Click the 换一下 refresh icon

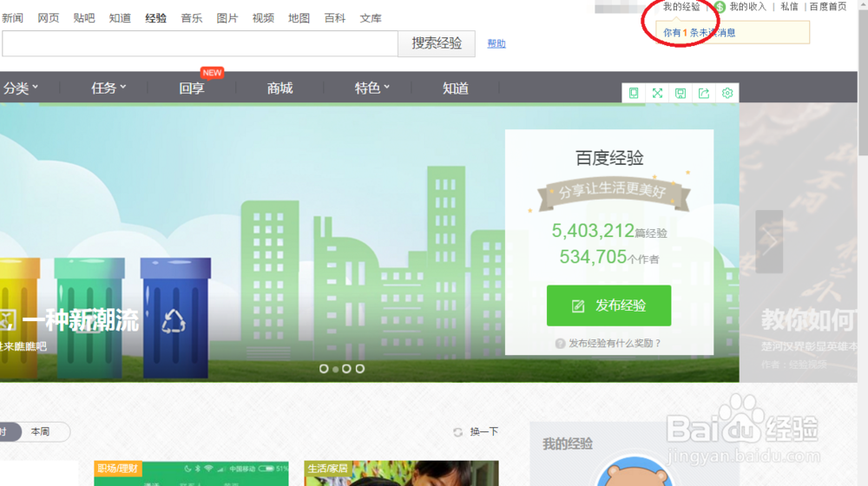[x=457, y=431]
